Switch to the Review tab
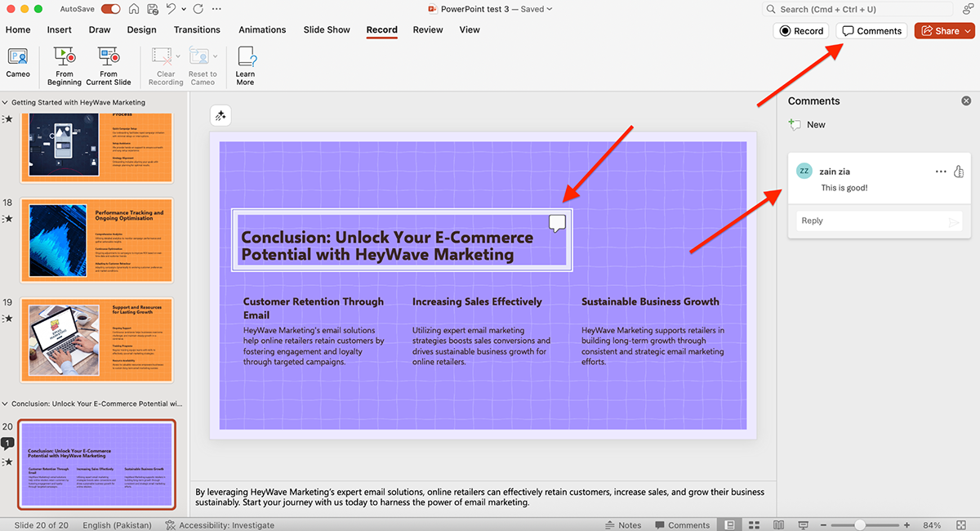This screenshot has height=531, width=980. (x=427, y=29)
